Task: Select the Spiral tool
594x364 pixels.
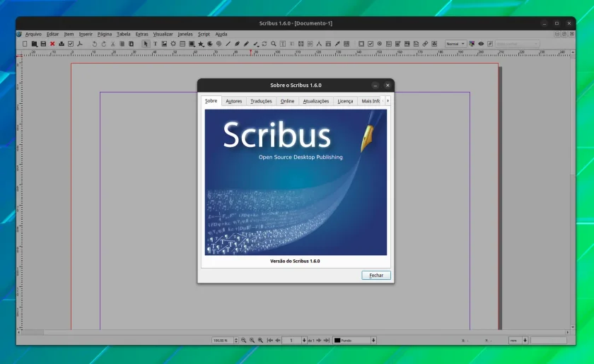Action: point(219,44)
